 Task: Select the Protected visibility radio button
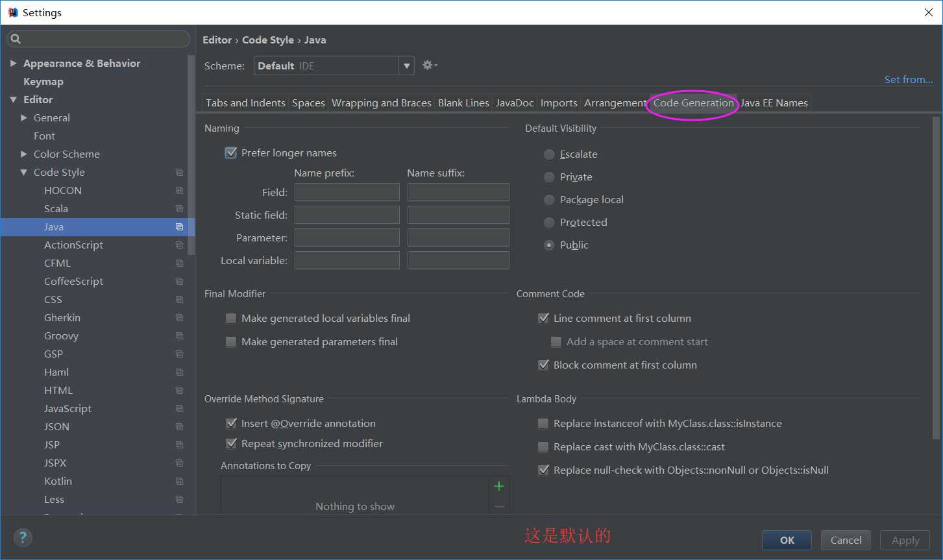tap(549, 222)
